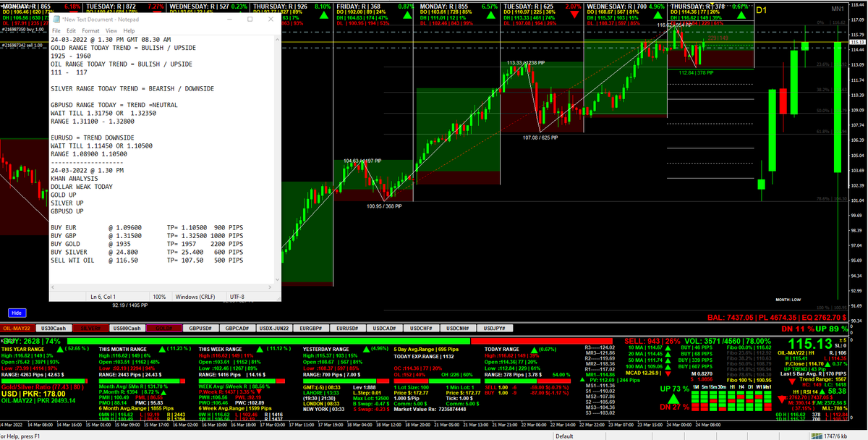Select the USDX-JUN22 symbol button
Screen dimensions: 868x440
[x=275, y=328]
